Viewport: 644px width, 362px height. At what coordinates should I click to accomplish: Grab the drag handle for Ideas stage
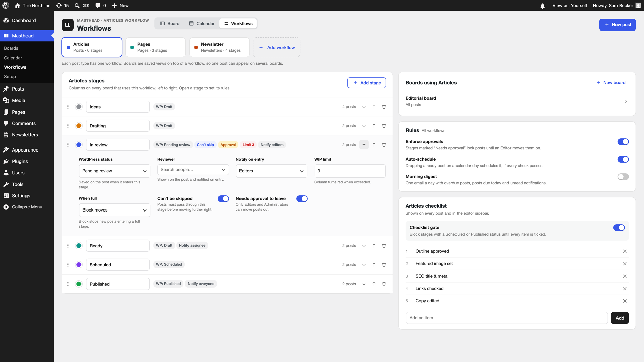coord(68,107)
